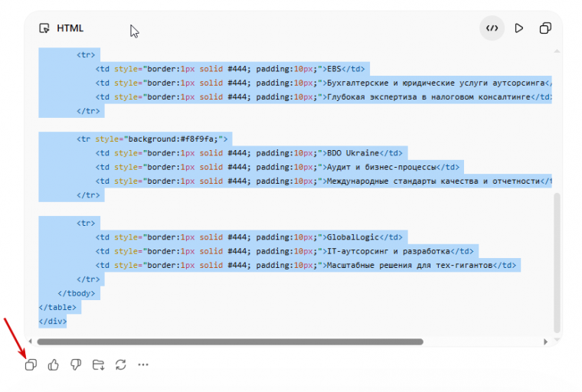582x392 pixels.
Task: Click the Международные стандарты качества line
Action: click(324, 181)
